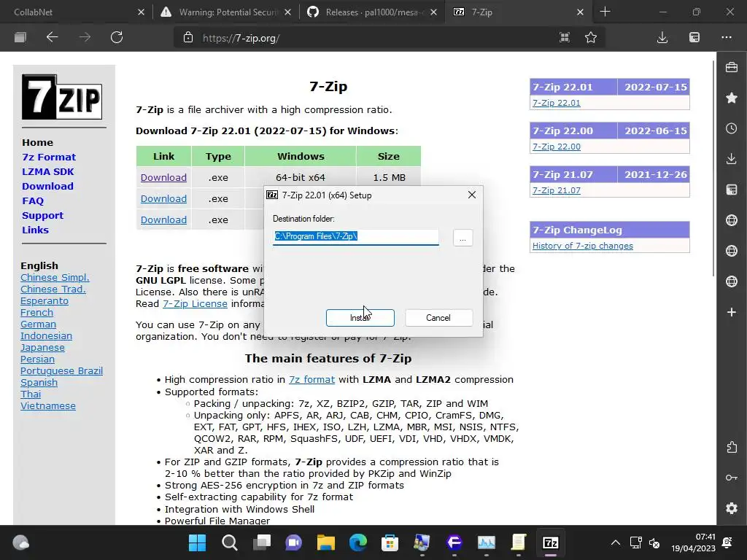747x560 pixels.
Task: Close the 7-Zip Setup dialog with X
Action: tap(472, 195)
